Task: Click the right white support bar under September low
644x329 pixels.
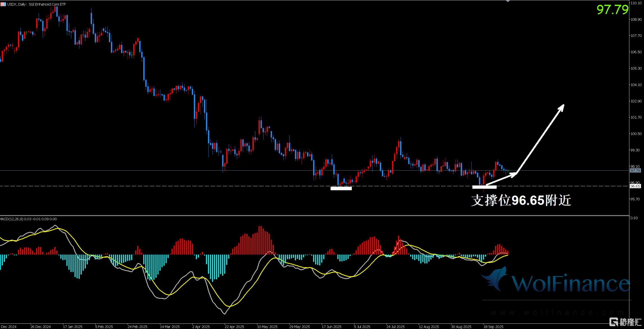Action: click(484, 187)
